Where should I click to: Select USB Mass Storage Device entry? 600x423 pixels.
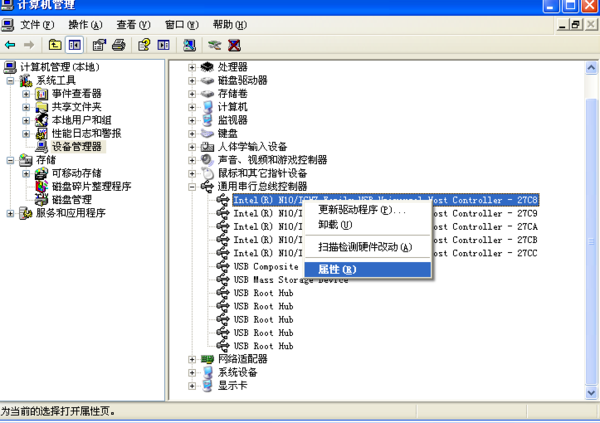(x=290, y=280)
